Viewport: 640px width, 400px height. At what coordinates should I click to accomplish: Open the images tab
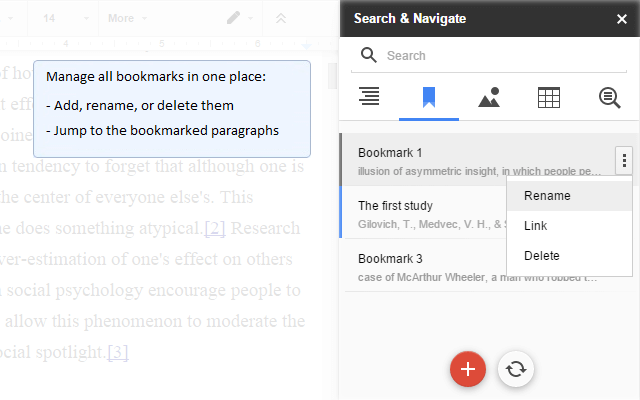pyautogui.click(x=489, y=97)
